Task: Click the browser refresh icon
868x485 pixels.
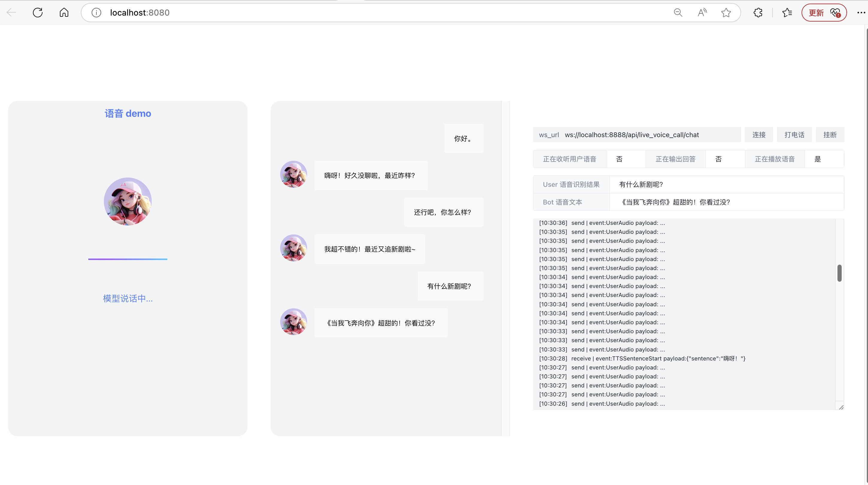Action: [x=38, y=13]
